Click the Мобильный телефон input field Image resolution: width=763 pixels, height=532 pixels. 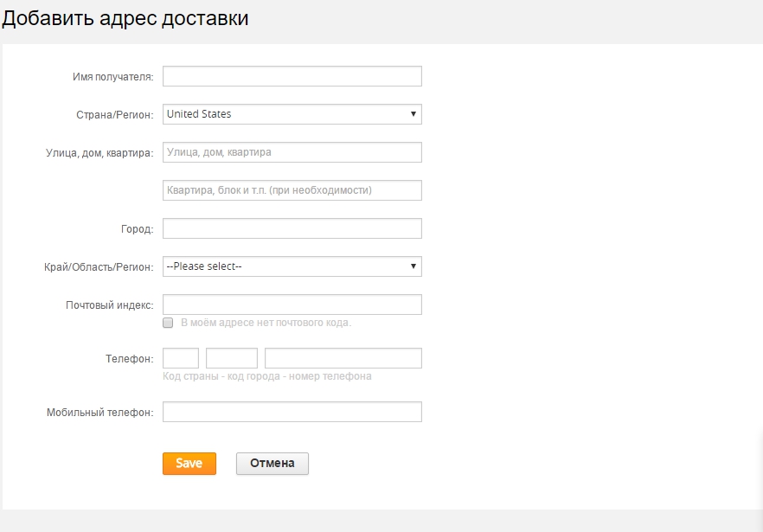292,412
